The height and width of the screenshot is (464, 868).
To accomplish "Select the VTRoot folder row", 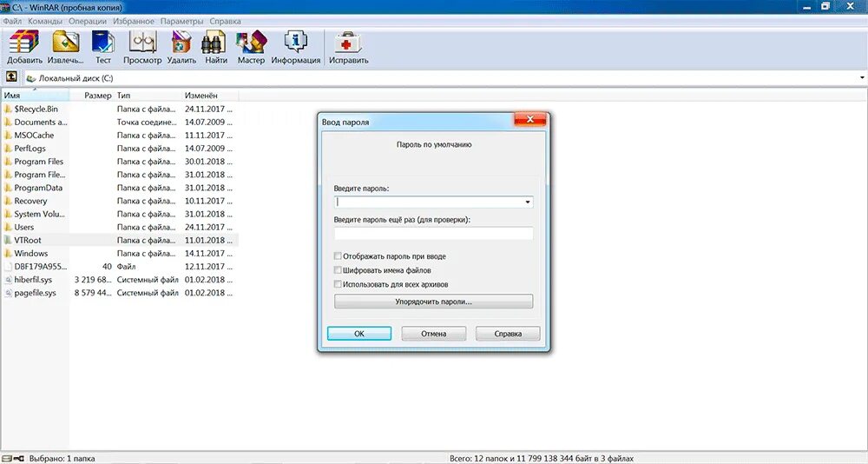I will click(x=120, y=240).
